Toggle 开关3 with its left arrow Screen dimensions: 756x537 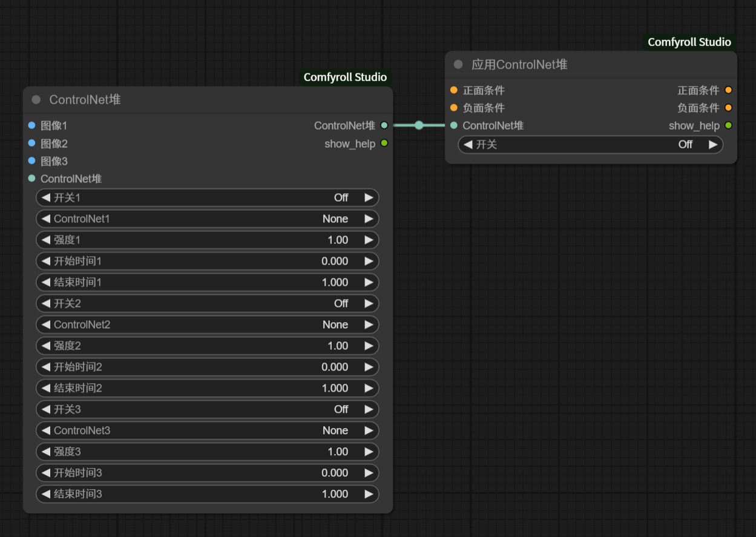(46, 409)
